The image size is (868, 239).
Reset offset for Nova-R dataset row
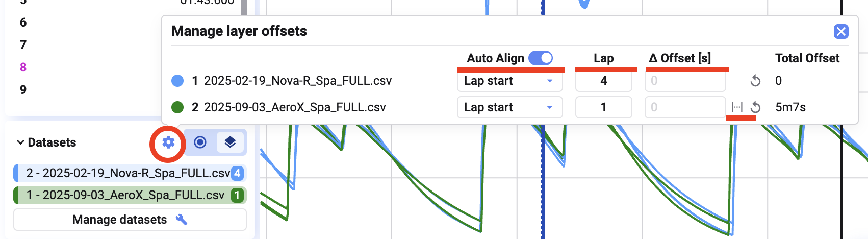(755, 81)
